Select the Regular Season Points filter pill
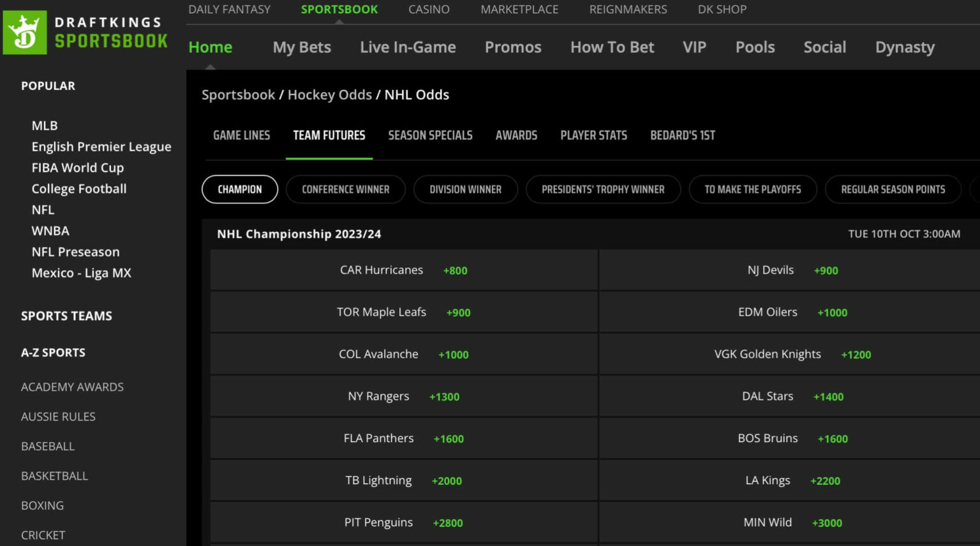The height and width of the screenshot is (546, 980). point(893,189)
